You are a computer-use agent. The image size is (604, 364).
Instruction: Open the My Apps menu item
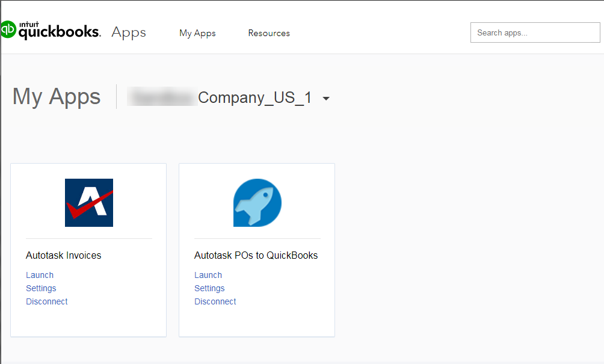pyautogui.click(x=197, y=33)
